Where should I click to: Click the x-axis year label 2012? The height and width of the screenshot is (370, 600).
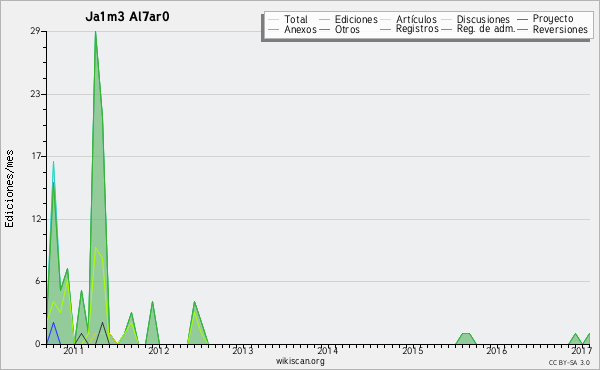click(x=158, y=350)
